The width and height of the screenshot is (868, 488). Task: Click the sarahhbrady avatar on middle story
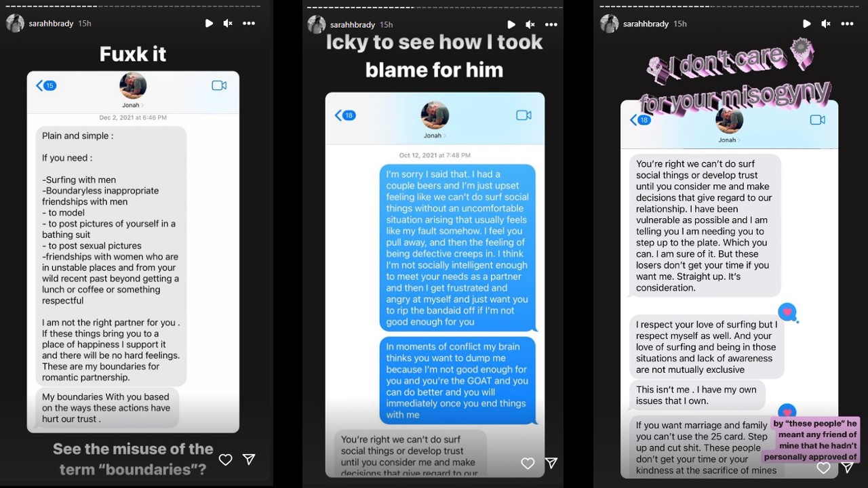(317, 24)
